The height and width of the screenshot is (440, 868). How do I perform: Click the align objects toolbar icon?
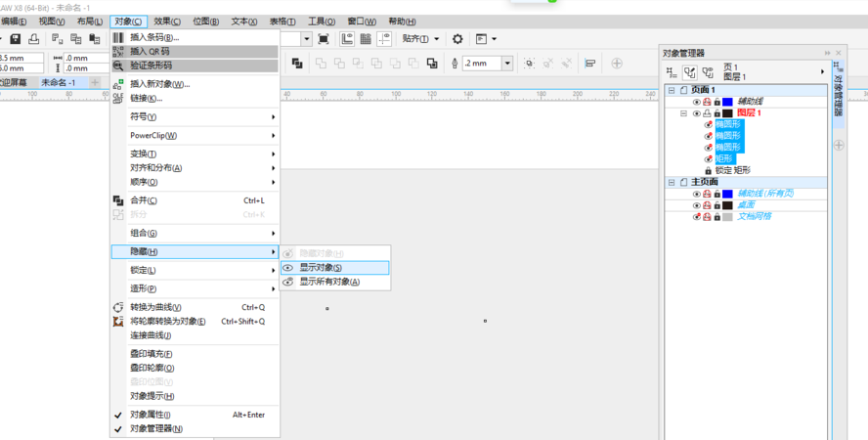coord(590,64)
